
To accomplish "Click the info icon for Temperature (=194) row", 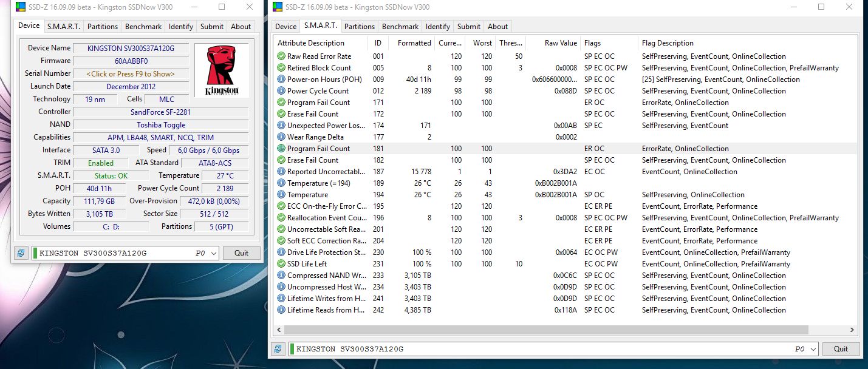I will (x=281, y=183).
